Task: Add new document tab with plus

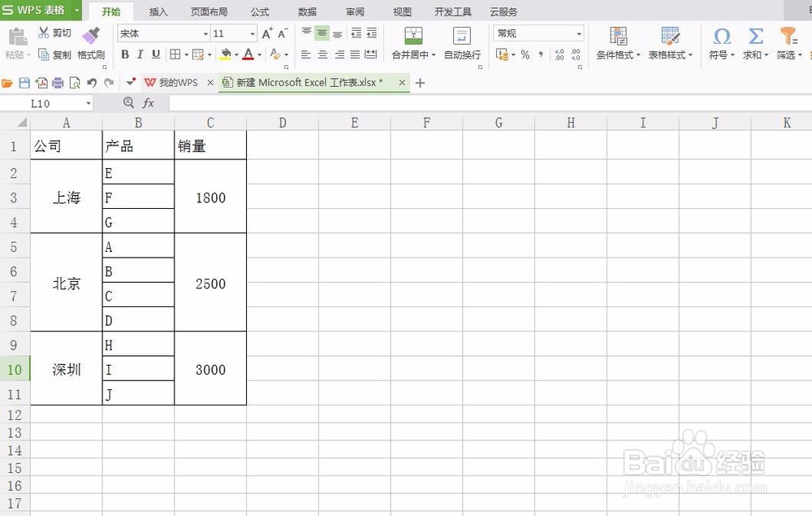Action: pyautogui.click(x=420, y=83)
